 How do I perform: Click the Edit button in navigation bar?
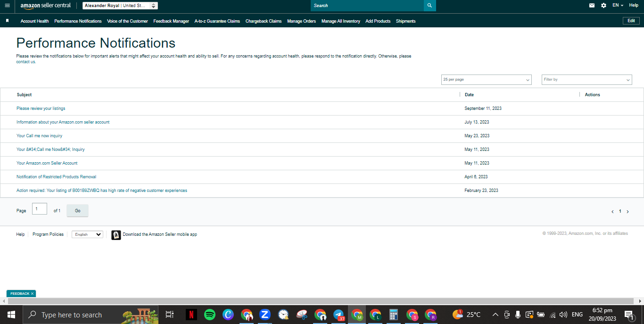(631, 21)
